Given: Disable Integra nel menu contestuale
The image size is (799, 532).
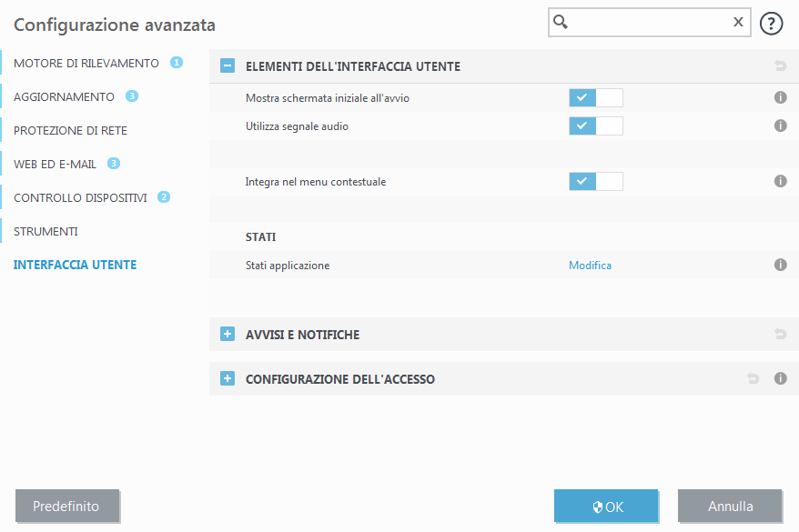Looking at the screenshot, I should point(593,181).
